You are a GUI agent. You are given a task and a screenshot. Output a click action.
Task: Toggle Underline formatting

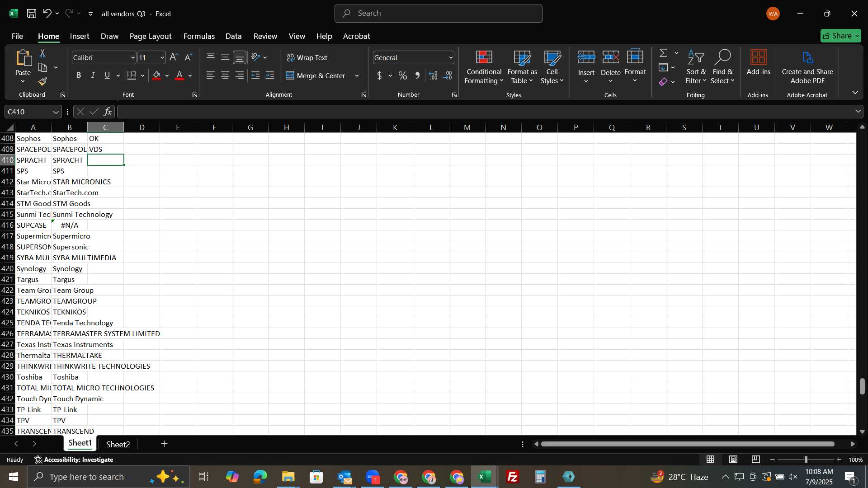pyautogui.click(x=107, y=75)
